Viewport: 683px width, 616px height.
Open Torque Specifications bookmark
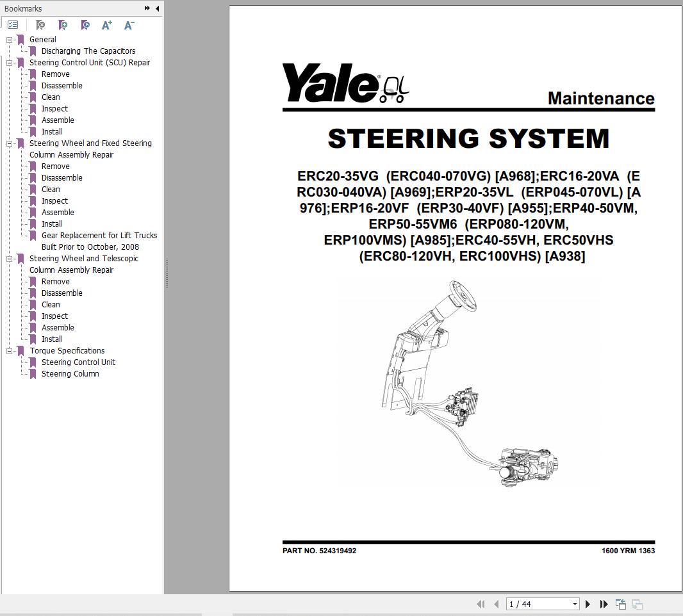tap(67, 350)
